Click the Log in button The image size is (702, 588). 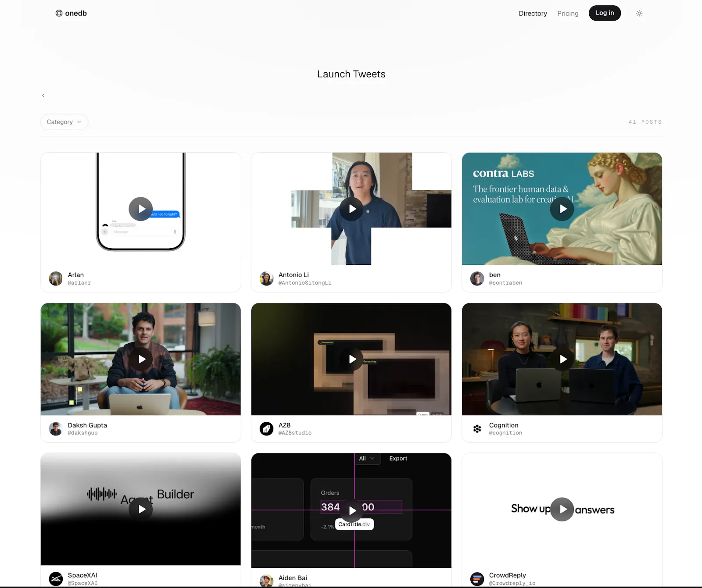click(x=605, y=13)
